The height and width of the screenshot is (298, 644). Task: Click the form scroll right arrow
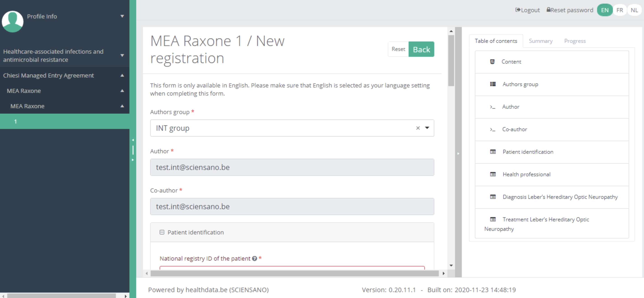point(444,273)
